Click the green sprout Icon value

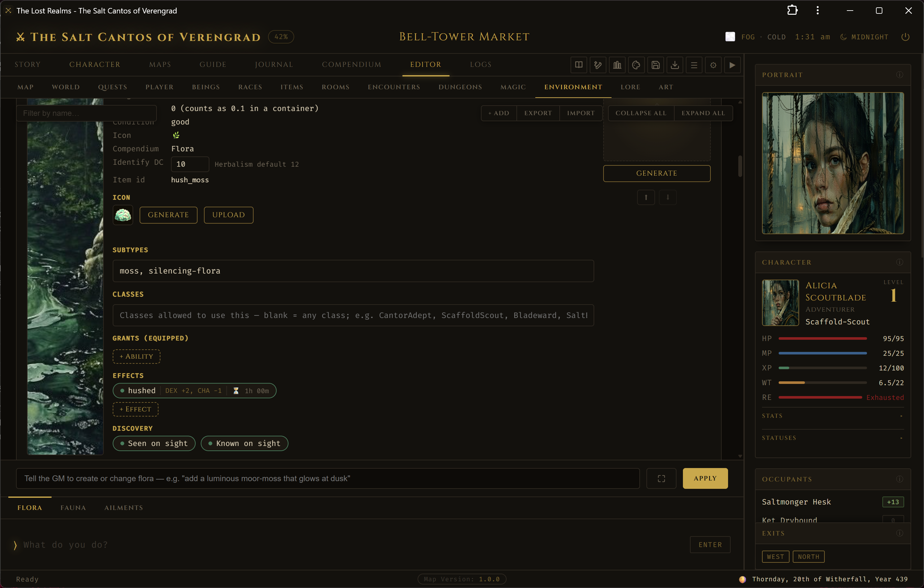176,135
